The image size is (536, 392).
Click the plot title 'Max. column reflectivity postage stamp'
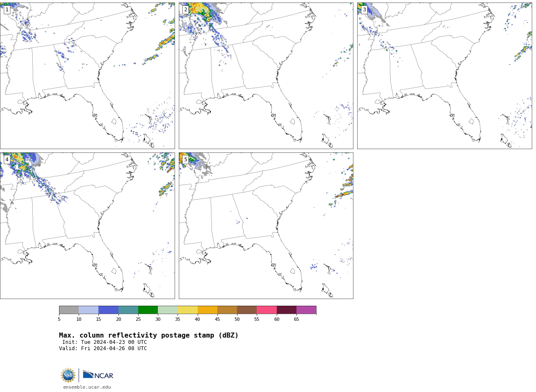tap(149, 335)
